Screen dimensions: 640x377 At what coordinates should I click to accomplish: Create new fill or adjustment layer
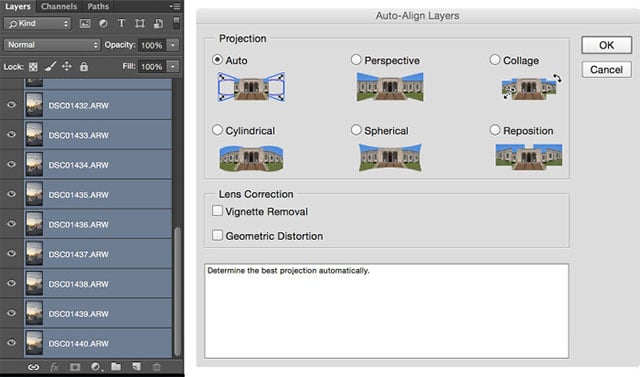[96, 367]
